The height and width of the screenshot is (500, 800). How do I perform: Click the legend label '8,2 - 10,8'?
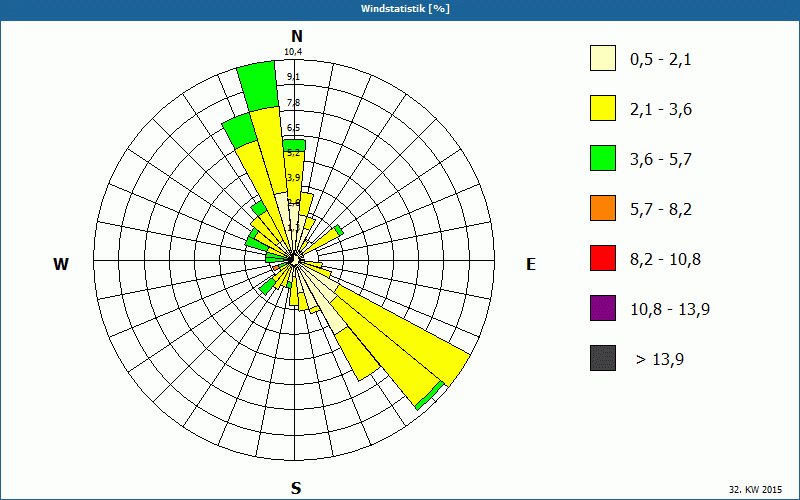point(665,260)
